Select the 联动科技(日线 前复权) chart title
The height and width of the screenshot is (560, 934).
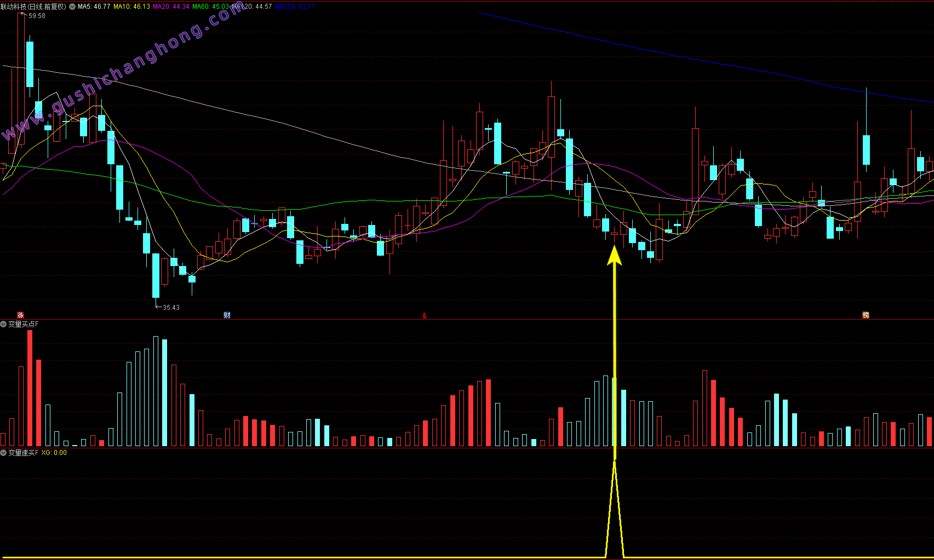tap(33, 7)
